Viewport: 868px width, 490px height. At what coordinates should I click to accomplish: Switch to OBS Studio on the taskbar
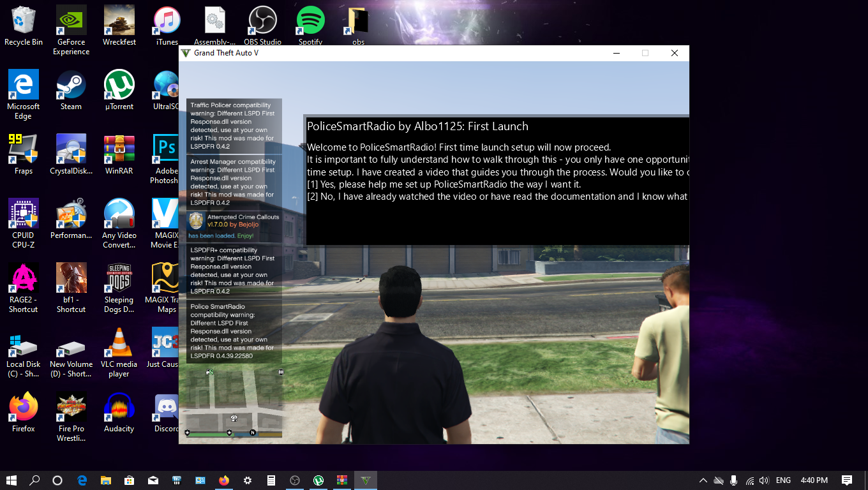coord(295,480)
